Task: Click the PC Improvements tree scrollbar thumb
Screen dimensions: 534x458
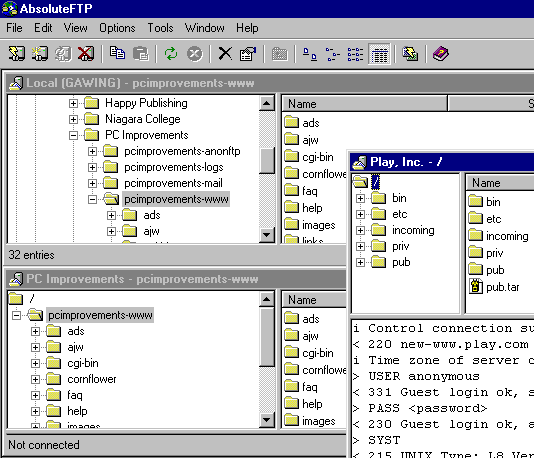Action: 267,337
